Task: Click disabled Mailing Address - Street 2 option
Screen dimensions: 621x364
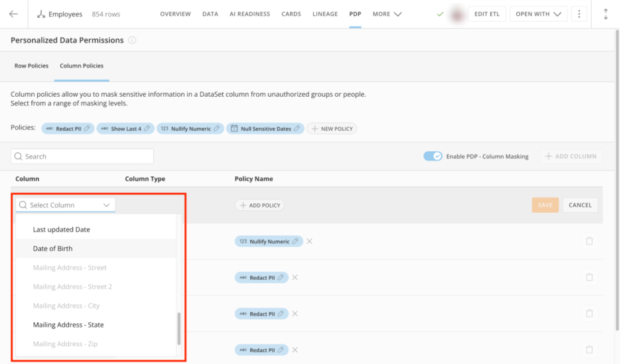Action: click(x=72, y=287)
